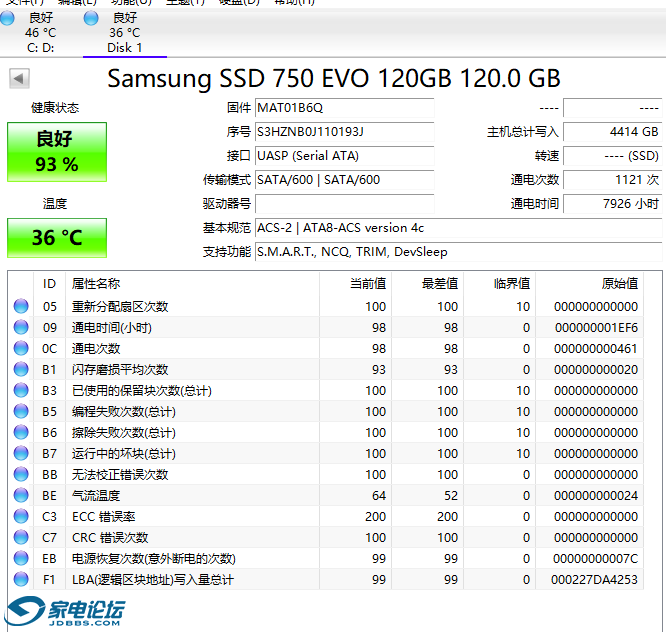Click the status icon of attribute BE
Viewport: 666px width, 632px height.
point(21,496)
